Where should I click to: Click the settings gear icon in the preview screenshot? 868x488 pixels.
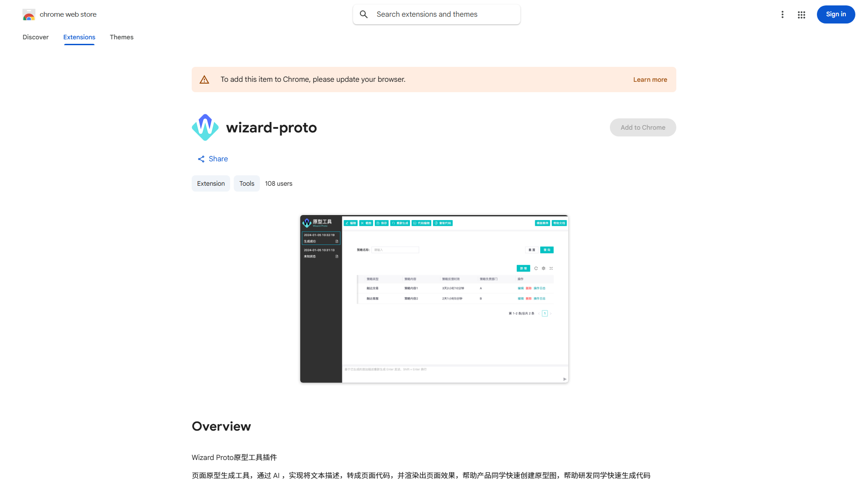tap(543, 268)
